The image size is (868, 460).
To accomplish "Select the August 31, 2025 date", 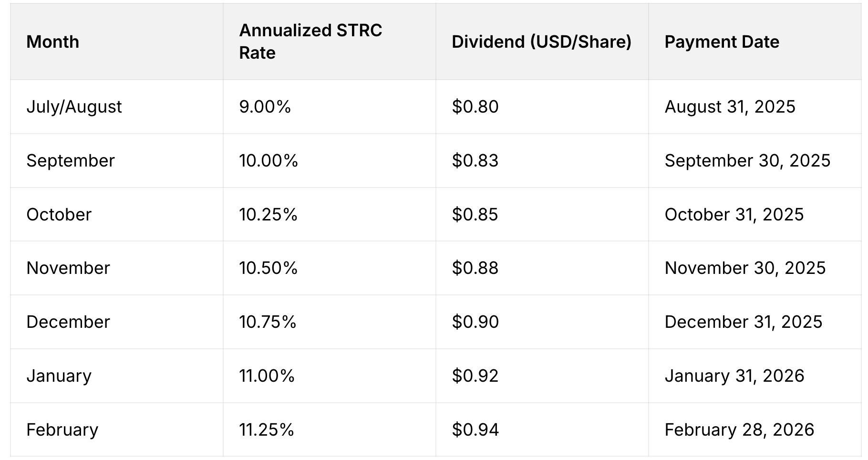I will point(730,106).
